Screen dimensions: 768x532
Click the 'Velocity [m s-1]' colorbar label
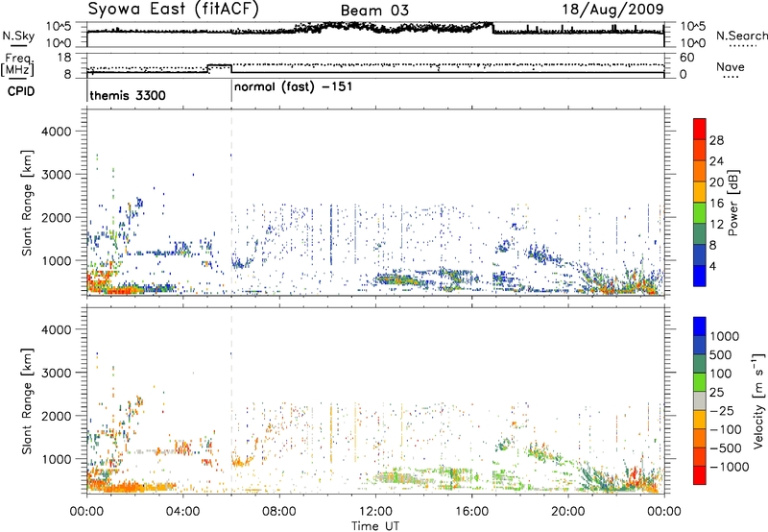pos(758,400)
